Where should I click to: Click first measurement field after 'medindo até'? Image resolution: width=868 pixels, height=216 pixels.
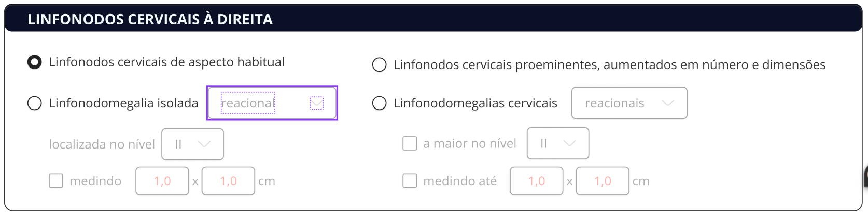[537, 181]
